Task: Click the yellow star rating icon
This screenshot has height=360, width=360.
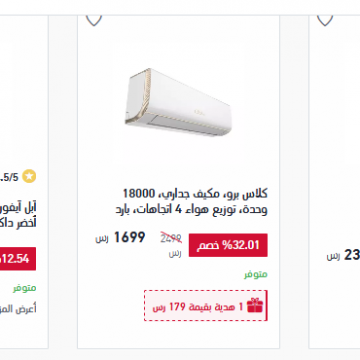Action: (x=29, y=177)
